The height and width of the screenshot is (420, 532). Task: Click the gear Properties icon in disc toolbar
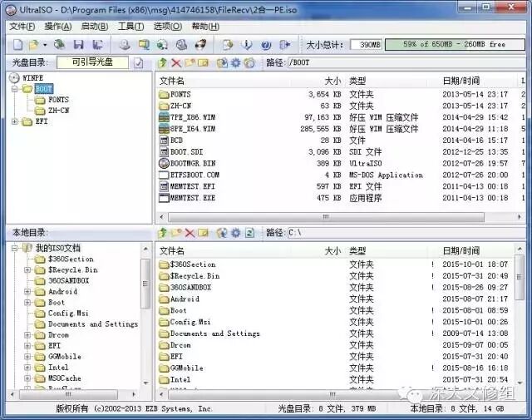click(x=235, y=62)
